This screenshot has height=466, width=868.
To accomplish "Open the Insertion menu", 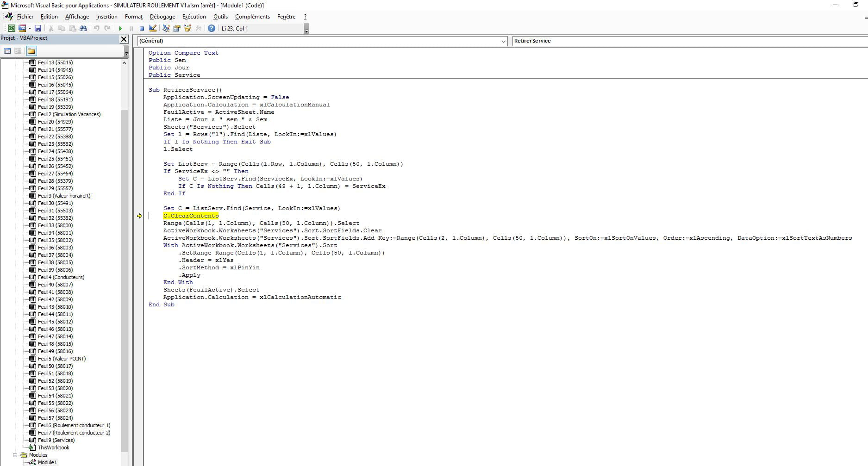I will tap(106, 17).
